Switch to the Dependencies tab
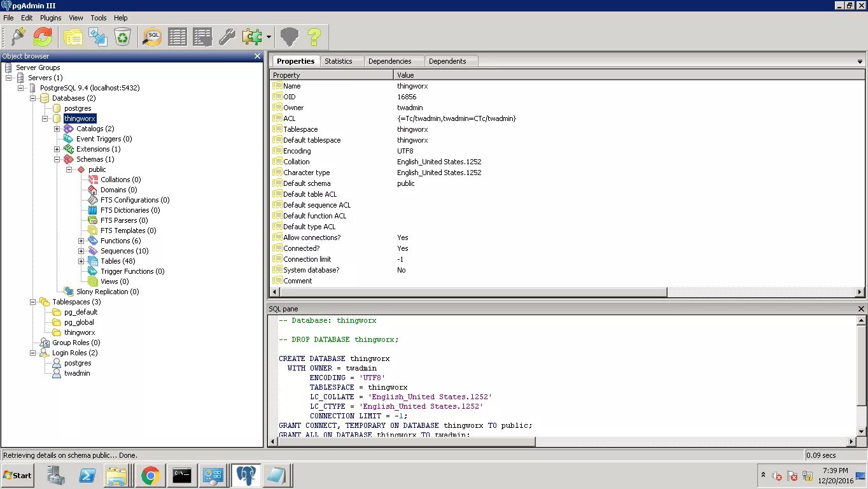Screen dimensions: 868x489 (x=389, y=61)
